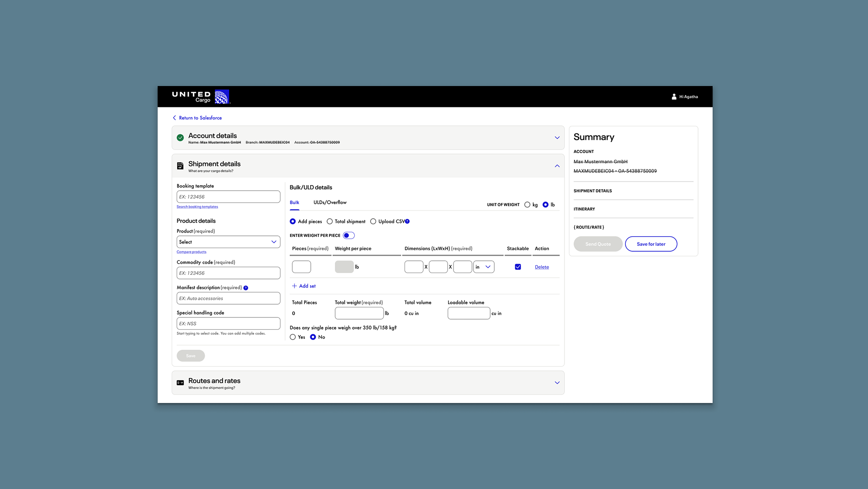
Task: Click the Special handling code field
Action: tap(228, 324)
